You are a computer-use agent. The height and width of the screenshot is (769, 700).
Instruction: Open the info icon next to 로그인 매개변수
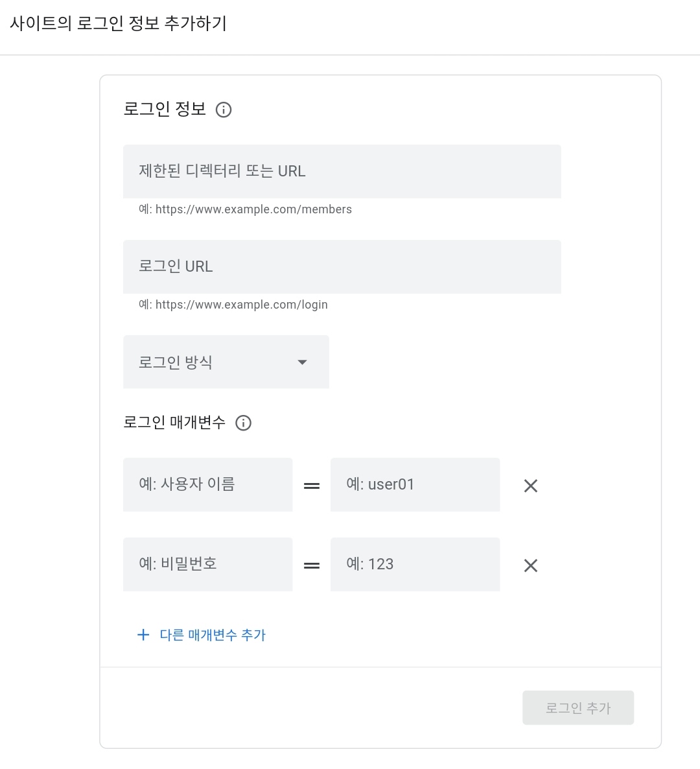coord(243,423)
